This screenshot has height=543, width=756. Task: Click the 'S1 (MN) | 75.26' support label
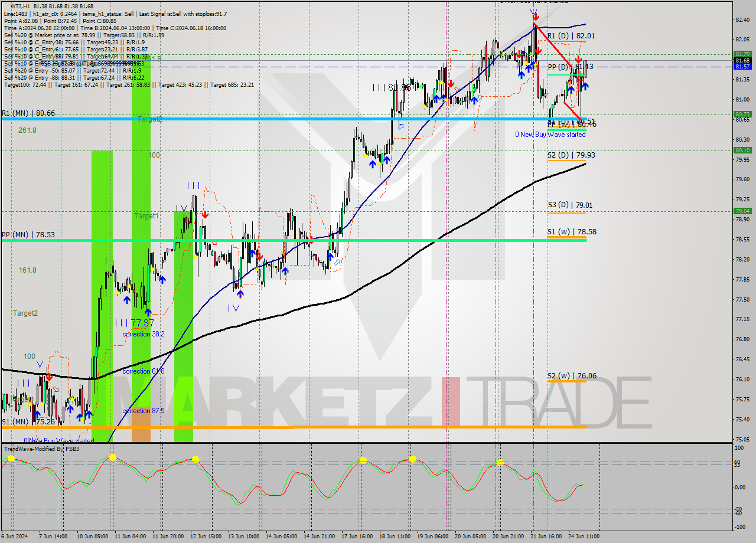coord(28,422)
